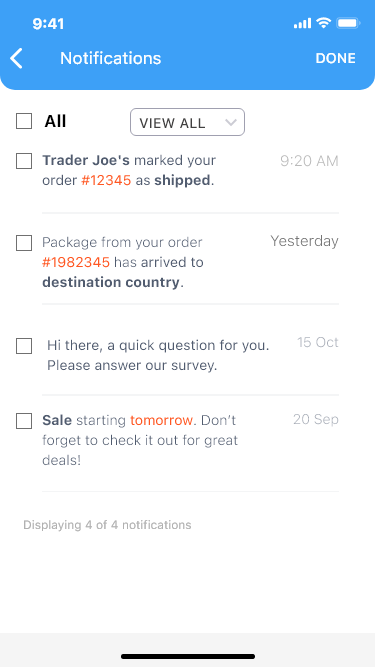The height and width of the screenshot is (667, 375).
Task: Check the All checkbox
Action: pyautogui.click(x=24, y=121)
